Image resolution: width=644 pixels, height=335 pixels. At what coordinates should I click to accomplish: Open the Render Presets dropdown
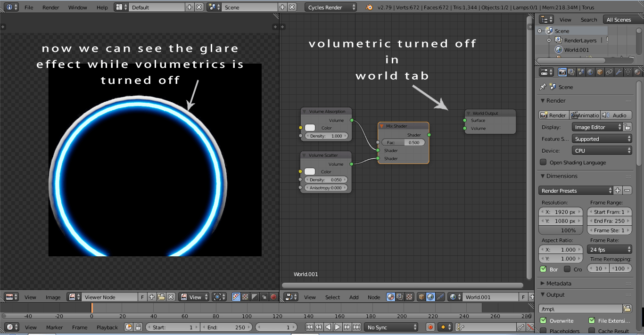(x=575, y=190)
